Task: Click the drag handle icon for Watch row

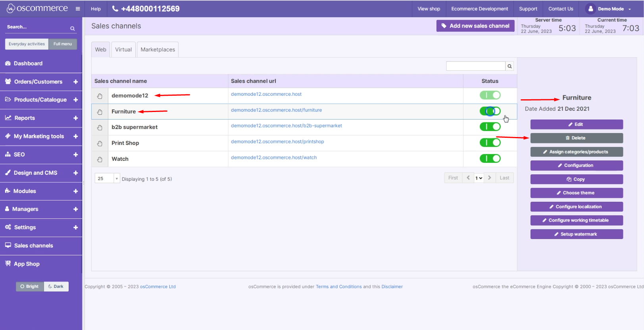Action: pyautogui.click(x=100, y=159)
